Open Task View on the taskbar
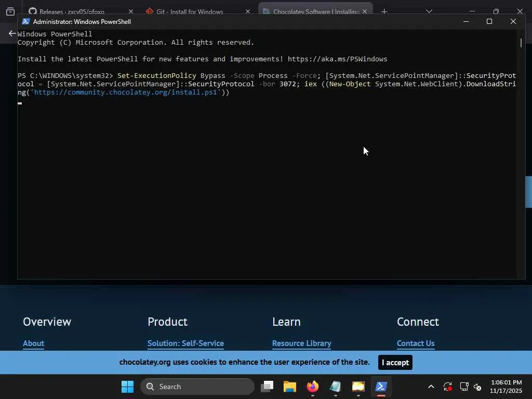The height and width of the screenshot is (399, 532). [267, 387]
